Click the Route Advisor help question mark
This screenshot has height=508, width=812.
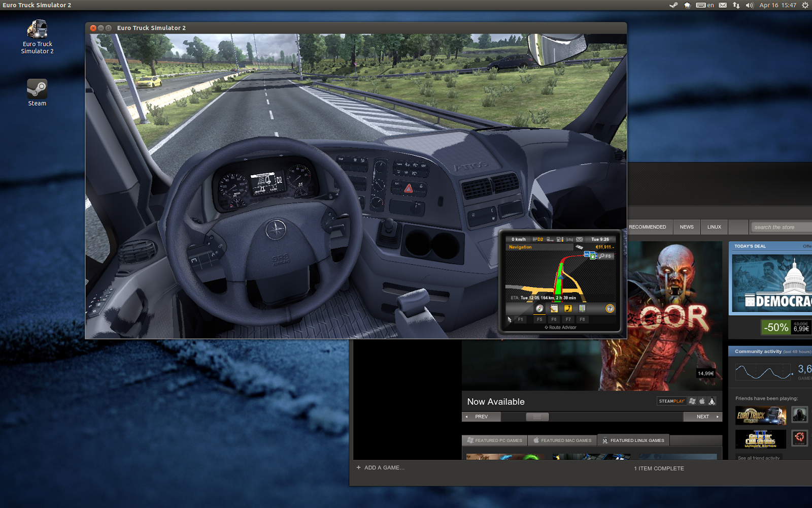coord(610,308)
